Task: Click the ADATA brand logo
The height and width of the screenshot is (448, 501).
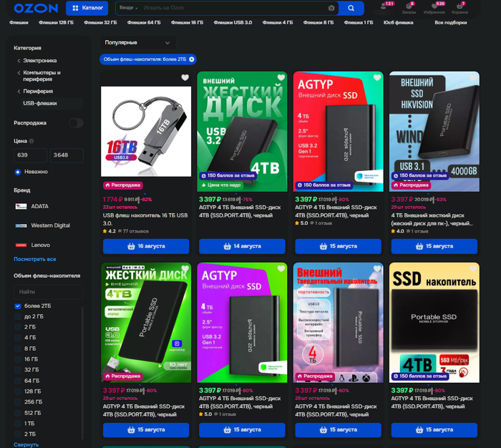Action: coord(21,206)
